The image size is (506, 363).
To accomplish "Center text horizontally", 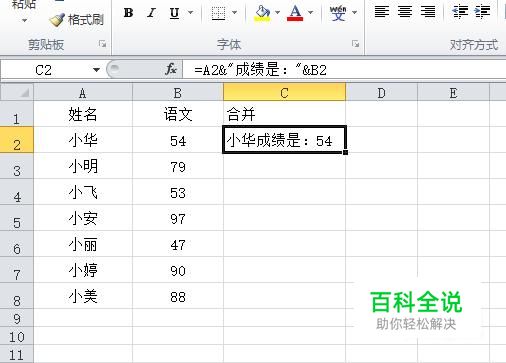I will 405,12.
